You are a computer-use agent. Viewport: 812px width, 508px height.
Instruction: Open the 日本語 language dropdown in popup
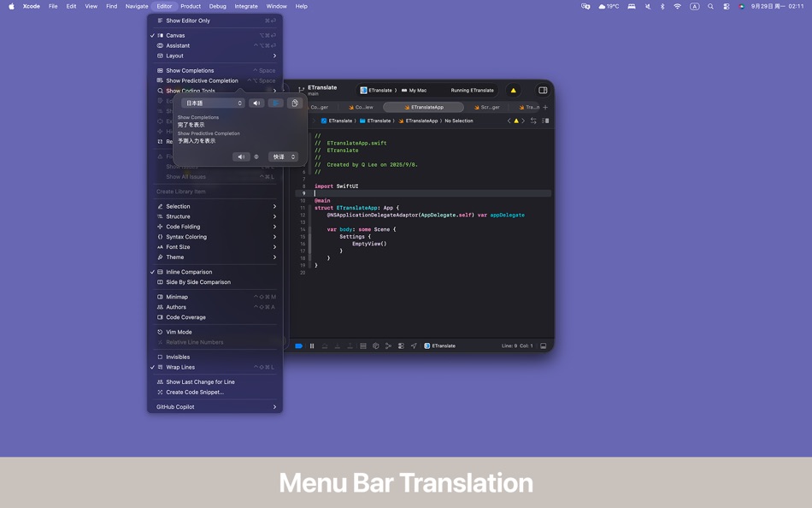(212, 103)
